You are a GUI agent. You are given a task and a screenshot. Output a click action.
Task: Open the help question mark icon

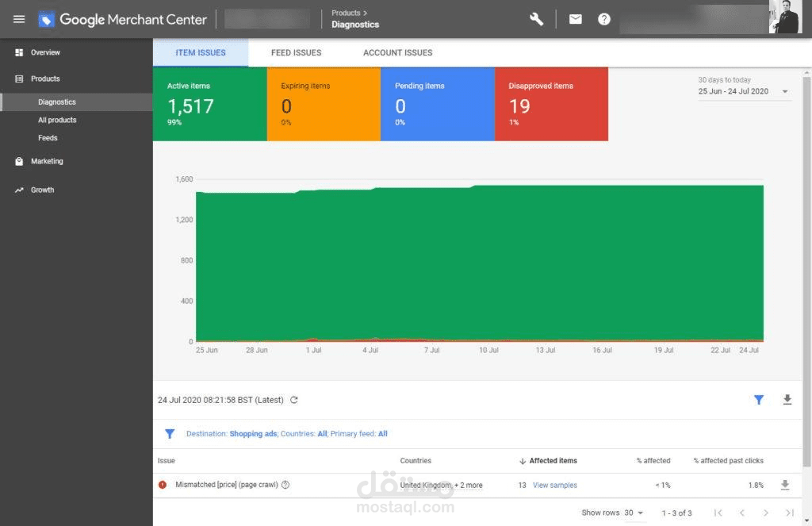pos(603,19)
